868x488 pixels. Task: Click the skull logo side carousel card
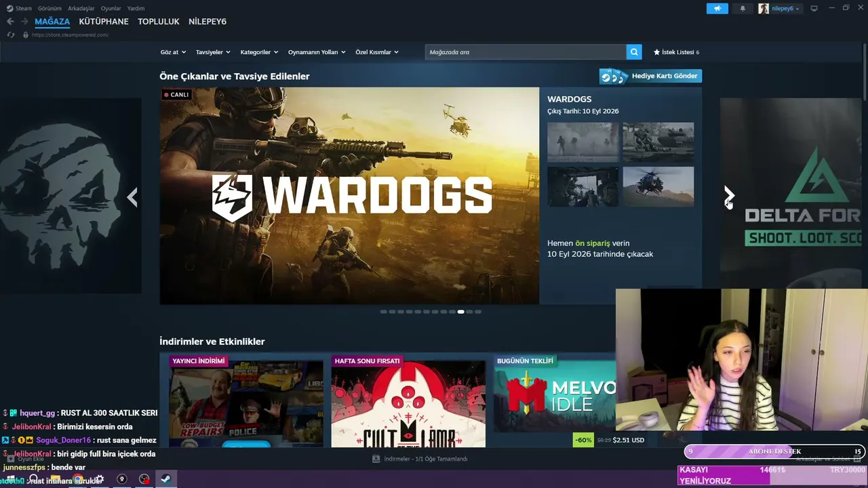click(71, 196)
